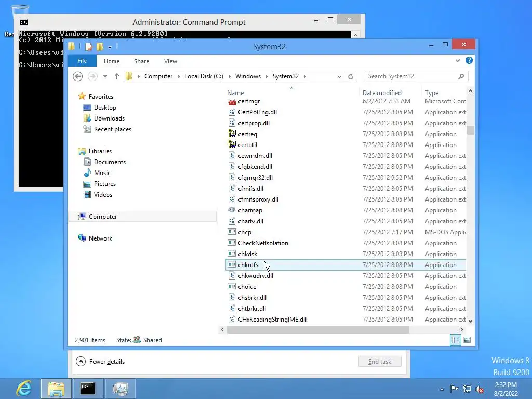Click New folder quick access icon
Screen dimensions: 532x399
[100, 46]
